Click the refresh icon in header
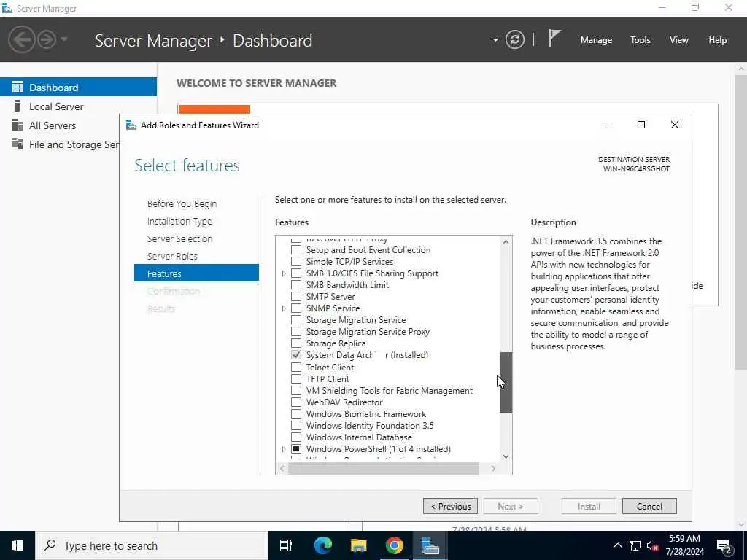 [515, 39]
